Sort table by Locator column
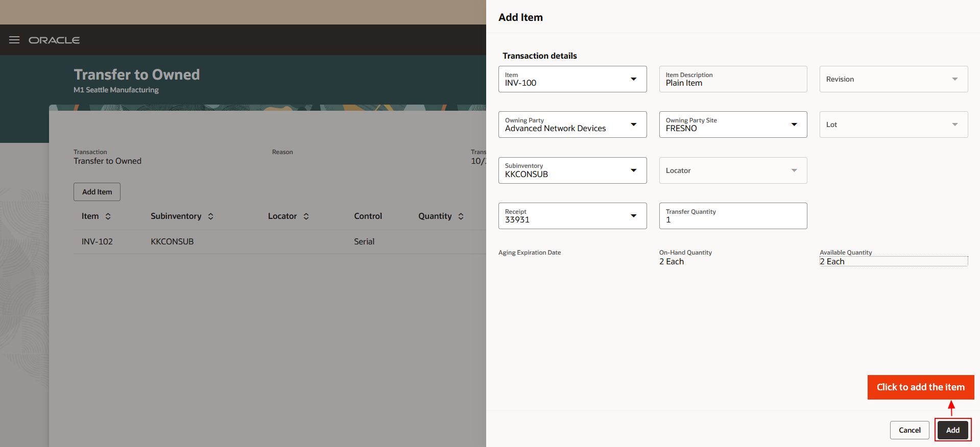980x447 pixels. coord(306,216)
